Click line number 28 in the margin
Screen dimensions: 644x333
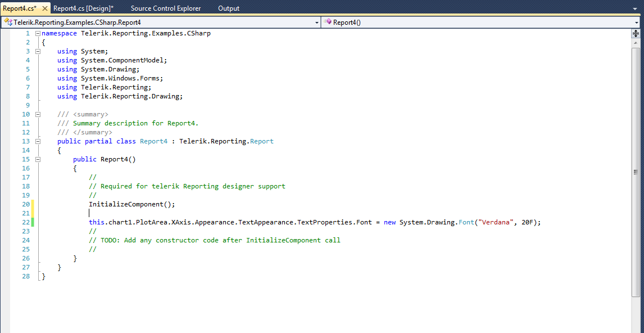(26, 277)
